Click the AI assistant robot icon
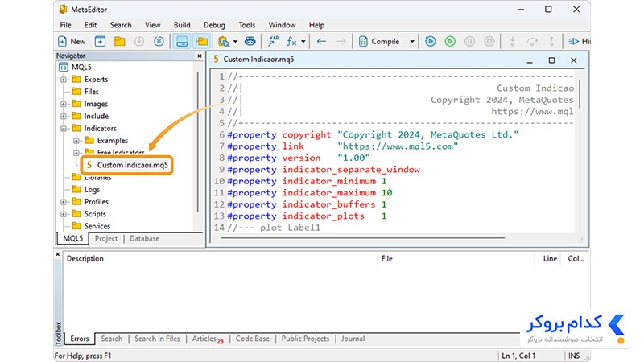Image resolution: width=644 pixels, height=362 pixels. [250, 42]
